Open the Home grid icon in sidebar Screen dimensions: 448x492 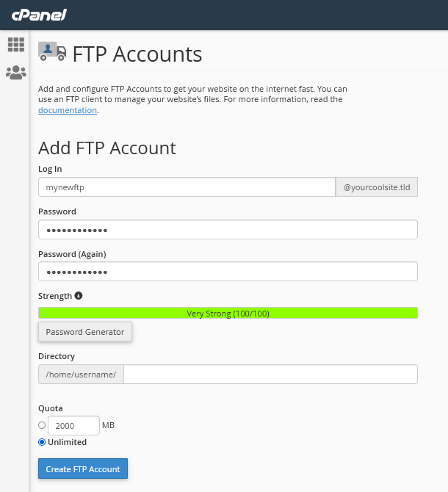coord(16,45)
